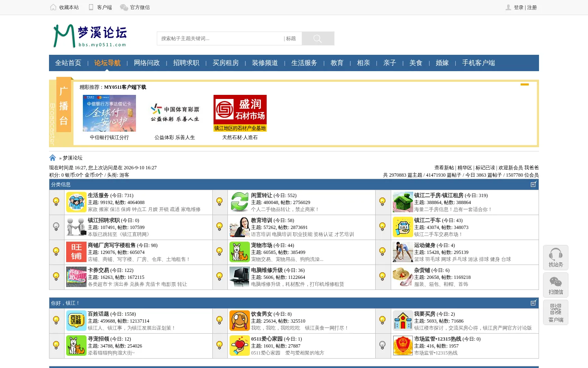
Task: Click the 镇江招聘求职 handshake icon
Action: tap(76, 227)
